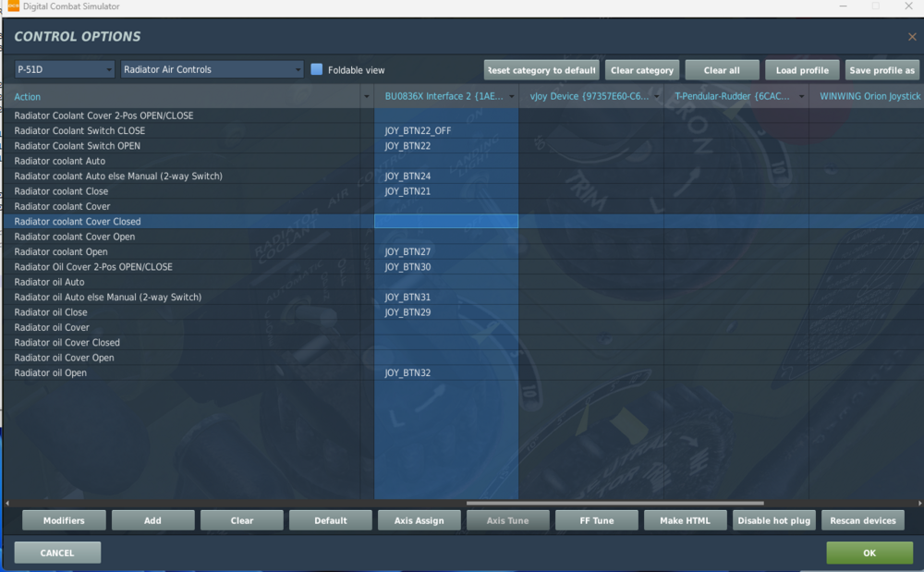Click the Clear category button
This screenshot has width=924, height=572.
click(642, 70)
